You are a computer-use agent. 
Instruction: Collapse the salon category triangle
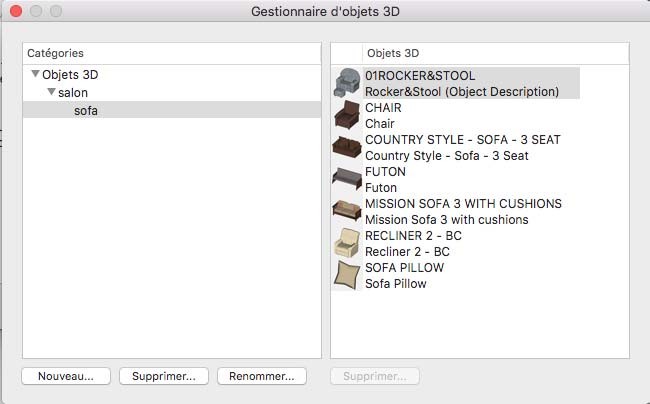point(50,92)
